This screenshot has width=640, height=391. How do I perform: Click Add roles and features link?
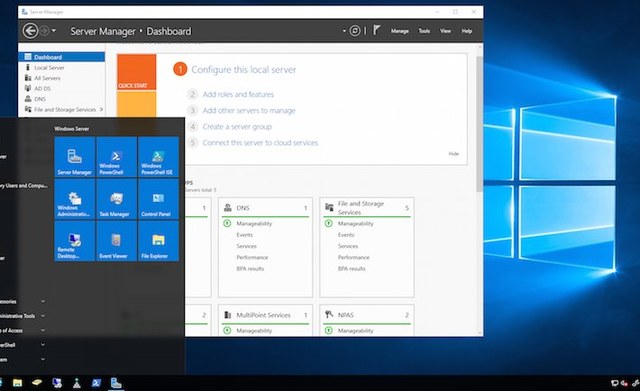click(x=238, y=94)
